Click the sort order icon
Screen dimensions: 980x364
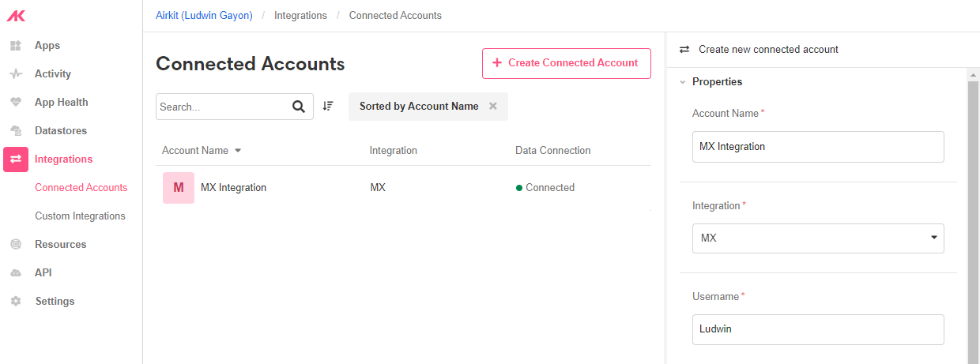[x=328, y=106]
